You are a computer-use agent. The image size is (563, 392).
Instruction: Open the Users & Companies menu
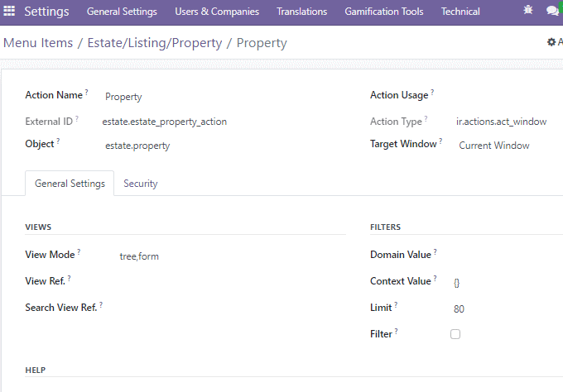pos(217,12)
